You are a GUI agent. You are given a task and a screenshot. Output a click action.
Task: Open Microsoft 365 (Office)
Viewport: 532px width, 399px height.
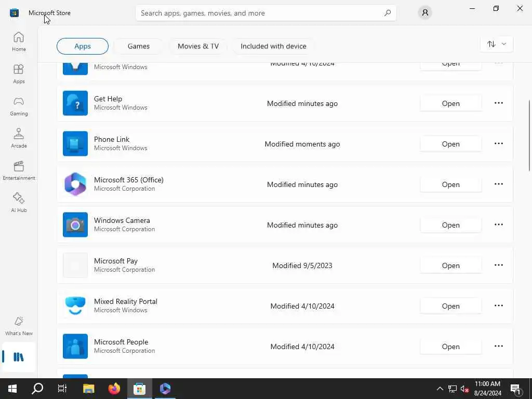click(x=450, y=184)
